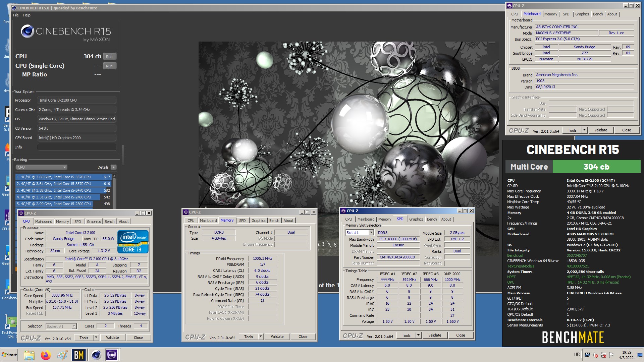The height and width of the screenshot is (362, 644).
Task: Click the display monitor tray icon
Action: [x=587, y=355]
